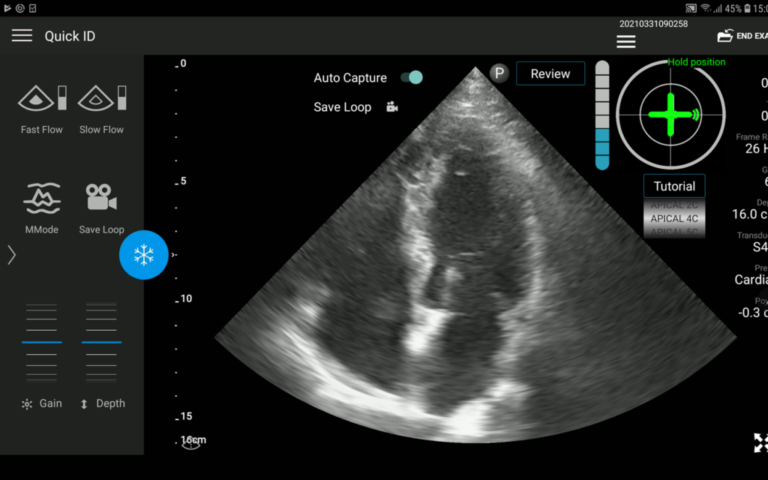Screen dimensions: 768x480
Task: Open the cast icon in status bar
Action: click(691, 8)
